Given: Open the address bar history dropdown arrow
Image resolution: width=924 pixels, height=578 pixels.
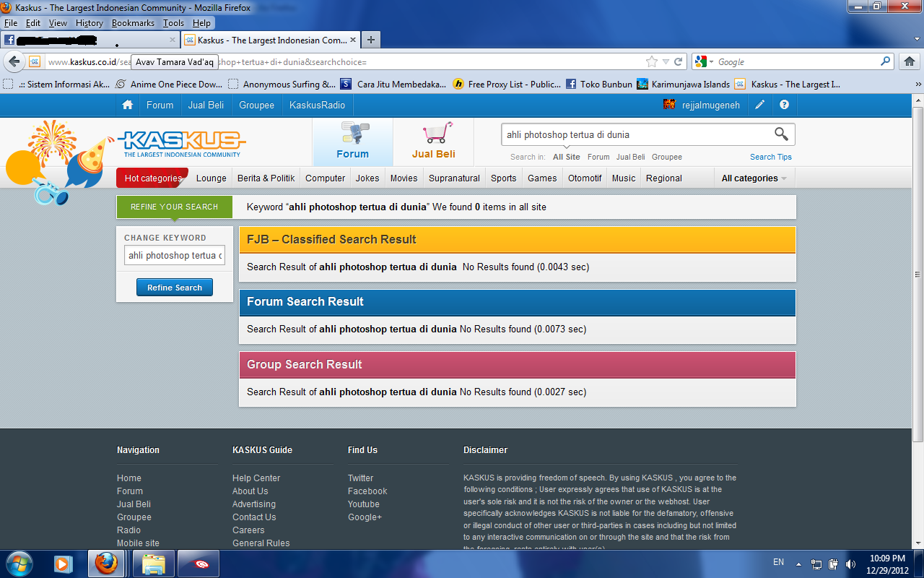Looking at the screenshot, I should (x=666, y=62).
